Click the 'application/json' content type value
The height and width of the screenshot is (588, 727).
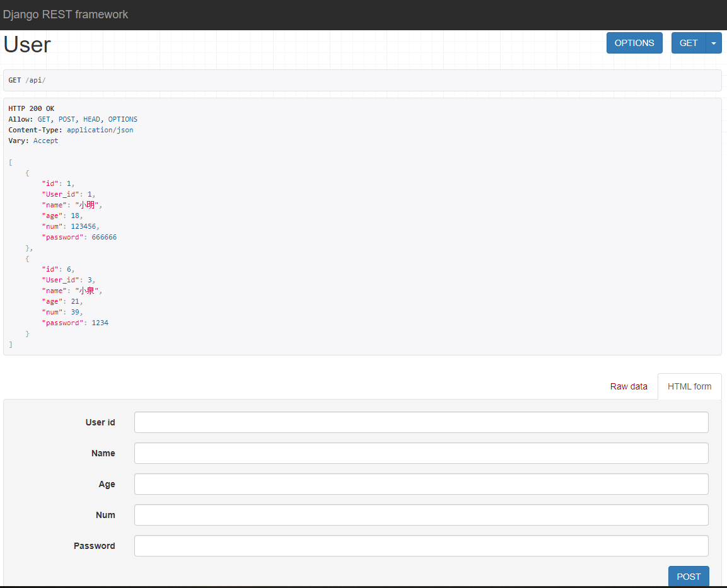(x=100, y=130)
